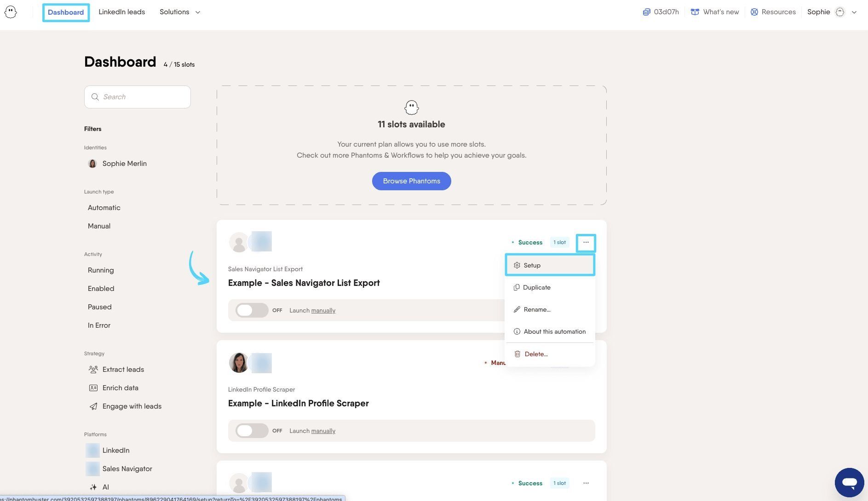Click Success status on bottom card
Viewport: 868px width, 501px height.
point(527,484)
